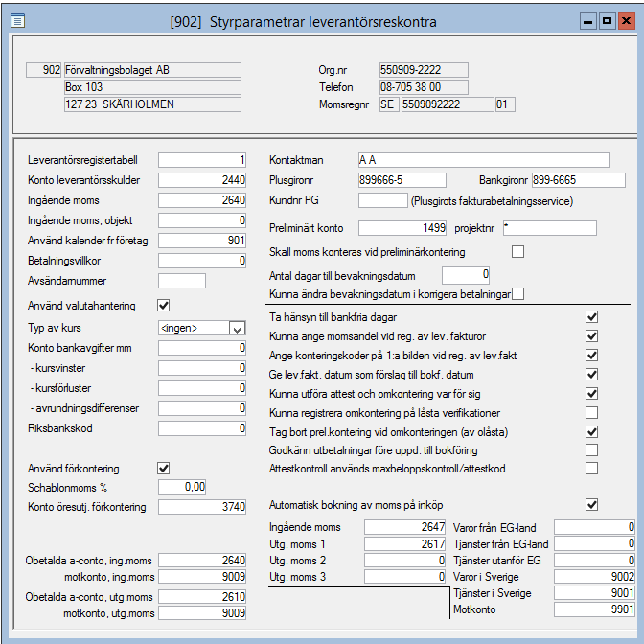Screen dimensions: 644x644
Task: Enable Attestkontroll maxbeloppskontroll/attestkod checkbox
Action: click(x=591, y=469)
